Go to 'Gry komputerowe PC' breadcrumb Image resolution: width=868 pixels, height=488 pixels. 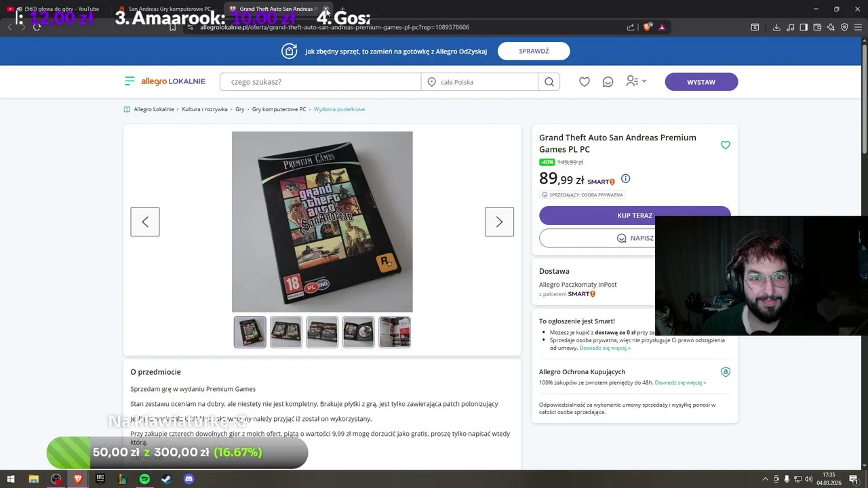pyautogui.click(x=279, y=109)
